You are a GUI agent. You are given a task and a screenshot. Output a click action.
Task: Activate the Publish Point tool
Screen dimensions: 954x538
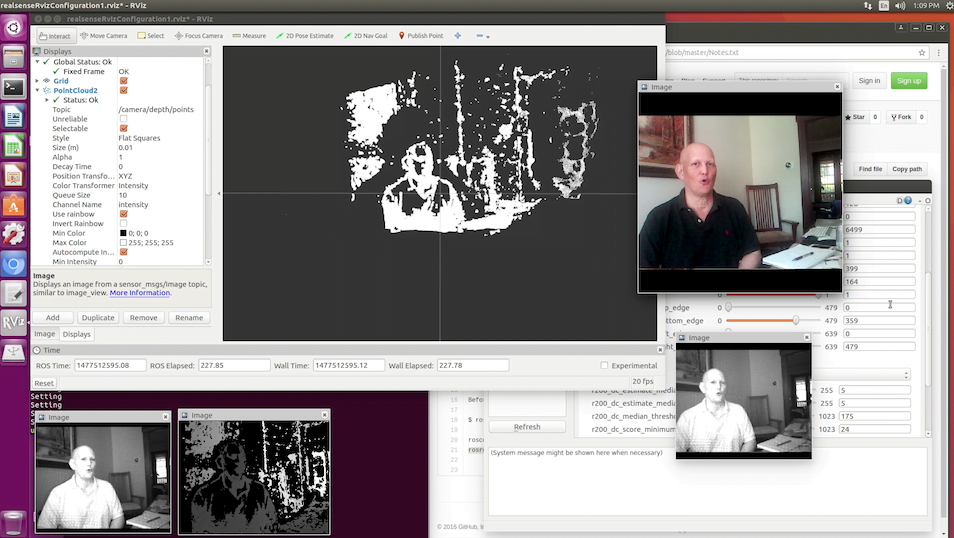click(420, 36)
